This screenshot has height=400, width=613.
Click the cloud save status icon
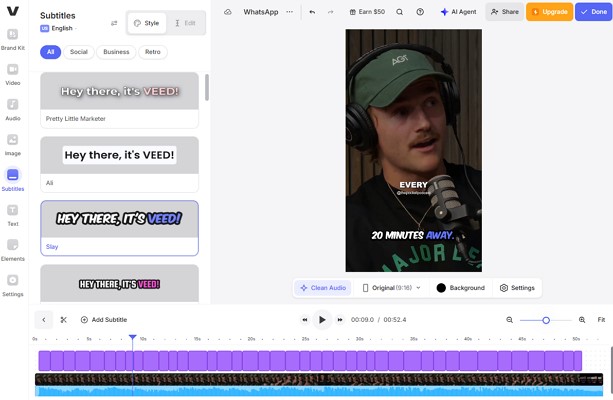point(228,12)
